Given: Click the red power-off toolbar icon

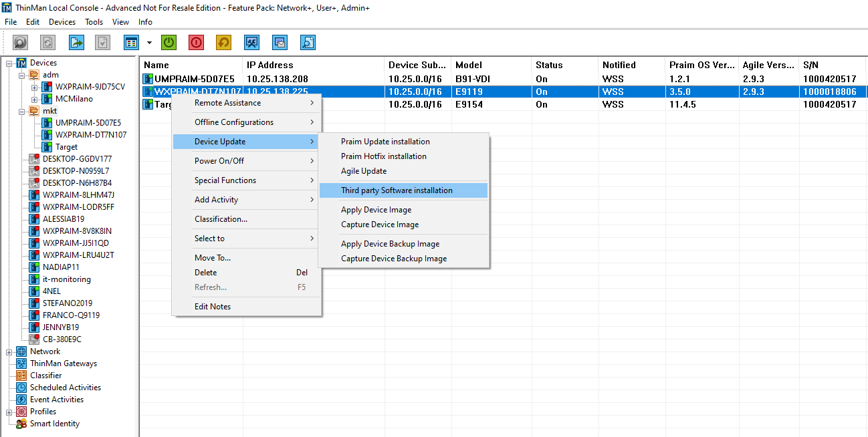Looking at the screenshot, I should pos(196,43).
